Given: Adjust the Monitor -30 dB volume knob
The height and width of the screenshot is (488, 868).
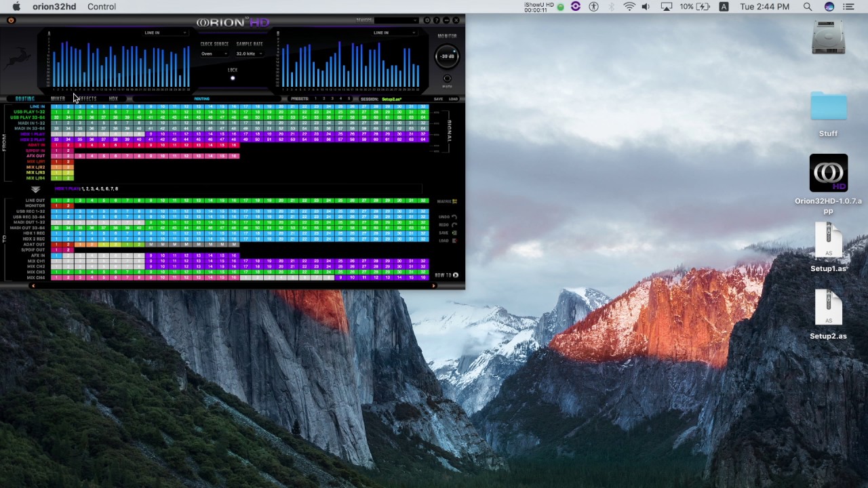Looking at the screenshot, I should [447, 56].
